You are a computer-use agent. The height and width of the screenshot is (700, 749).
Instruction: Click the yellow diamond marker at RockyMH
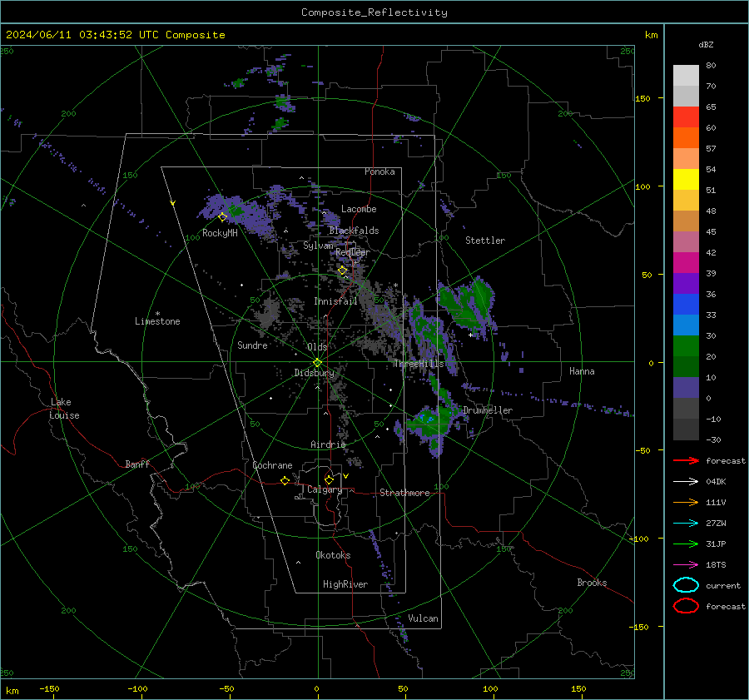coord(222,217)
